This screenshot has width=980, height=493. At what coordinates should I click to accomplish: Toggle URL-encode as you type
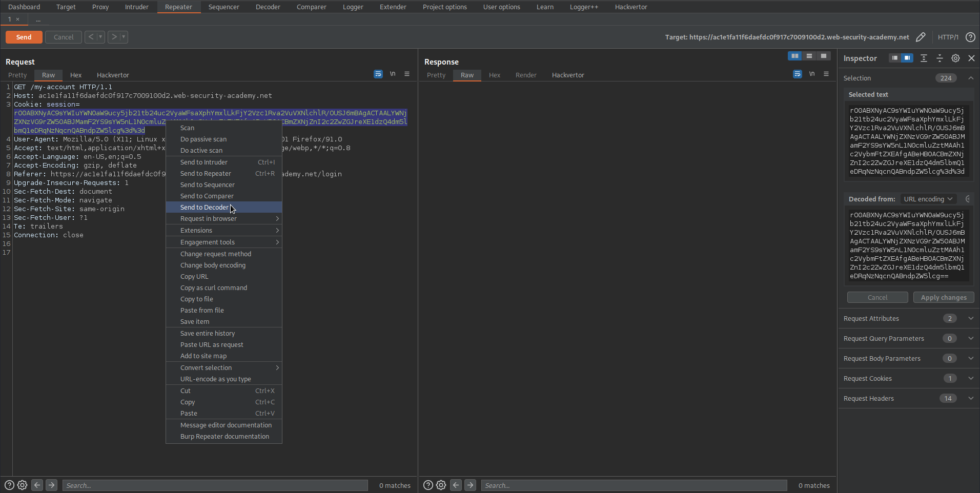tap(224, 379)
